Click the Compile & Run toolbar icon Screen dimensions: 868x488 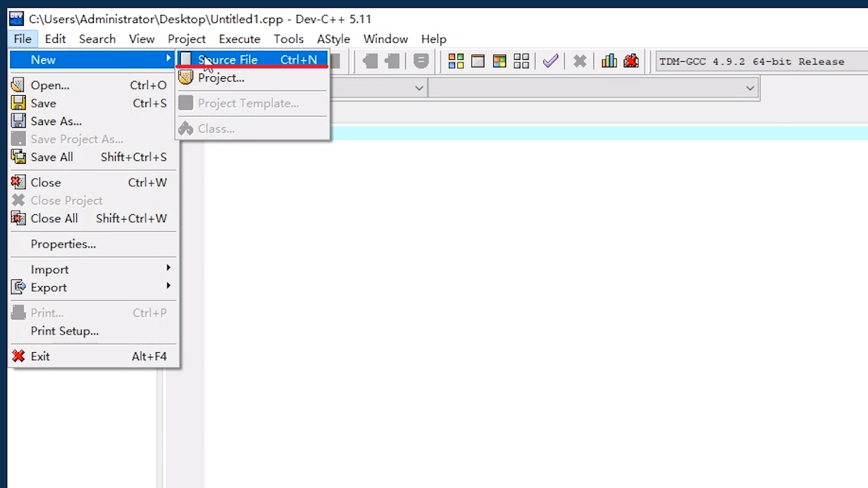[x=499, y=61]
